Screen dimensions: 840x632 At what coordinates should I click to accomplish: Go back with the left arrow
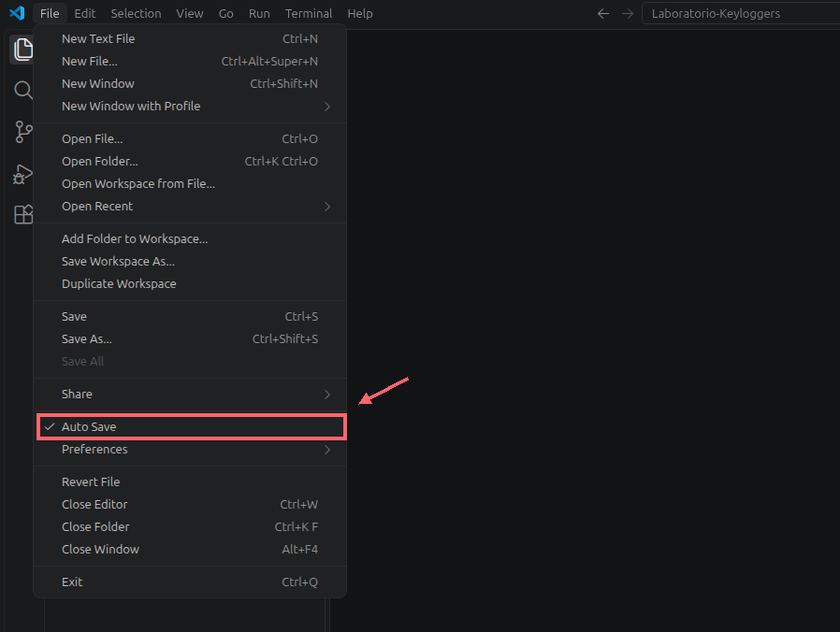603,13
